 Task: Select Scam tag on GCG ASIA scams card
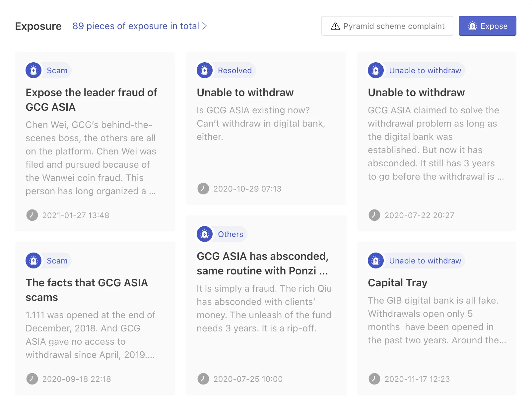(x=57, y=261)
